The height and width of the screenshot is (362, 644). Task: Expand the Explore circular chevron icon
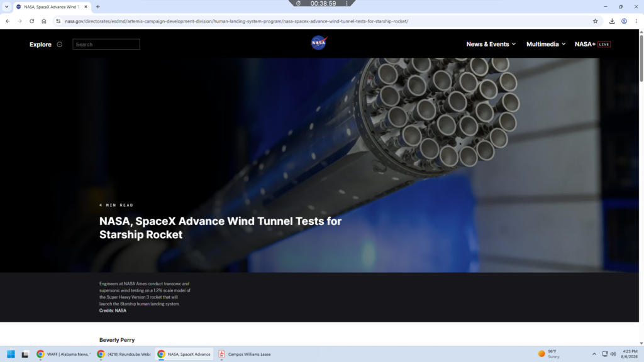click(60, 45)
